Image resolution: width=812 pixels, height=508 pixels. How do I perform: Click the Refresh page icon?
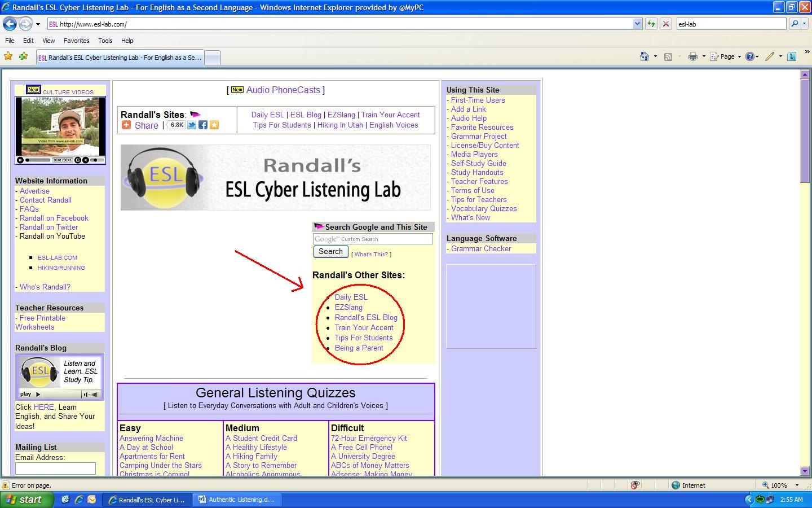651,24
